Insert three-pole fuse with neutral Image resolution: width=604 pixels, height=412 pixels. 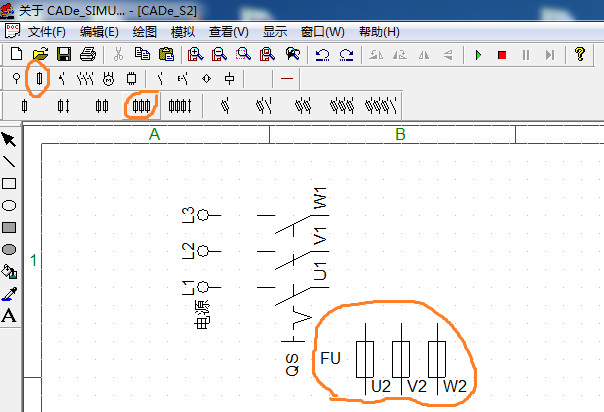(x=180, y=106)
